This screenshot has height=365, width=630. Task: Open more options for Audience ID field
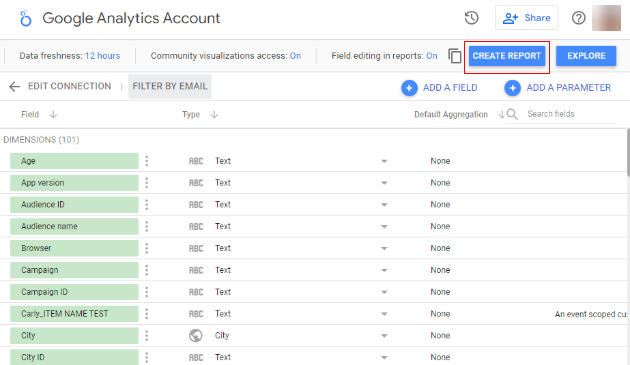coord(147,204)
